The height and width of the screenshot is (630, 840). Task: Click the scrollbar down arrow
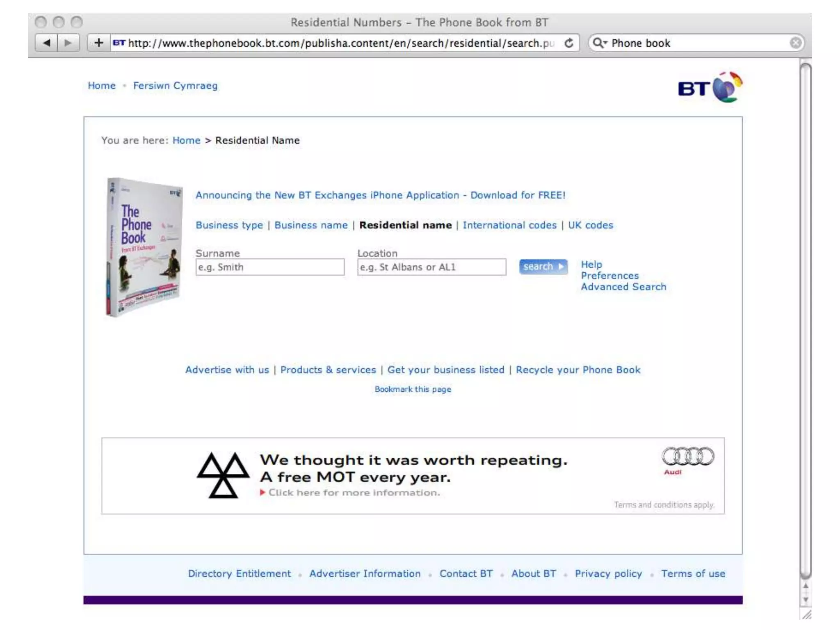coord(806,600)
